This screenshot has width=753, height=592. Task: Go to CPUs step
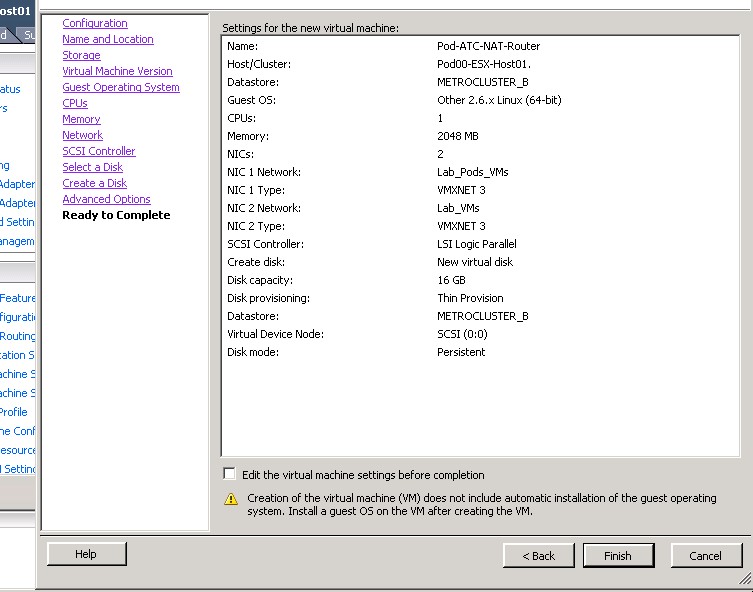(75, 103)
